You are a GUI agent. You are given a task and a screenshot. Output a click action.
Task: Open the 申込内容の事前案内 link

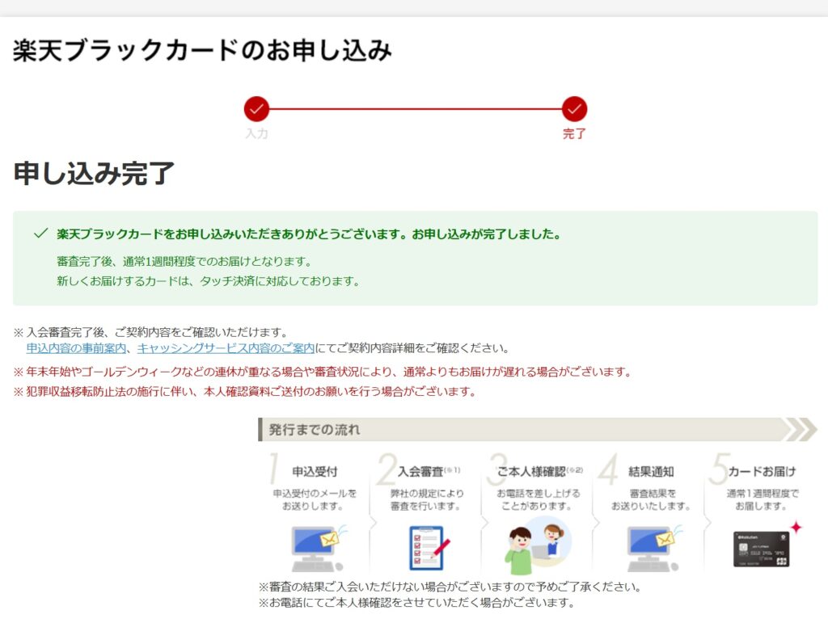click(x=76, y=348)
